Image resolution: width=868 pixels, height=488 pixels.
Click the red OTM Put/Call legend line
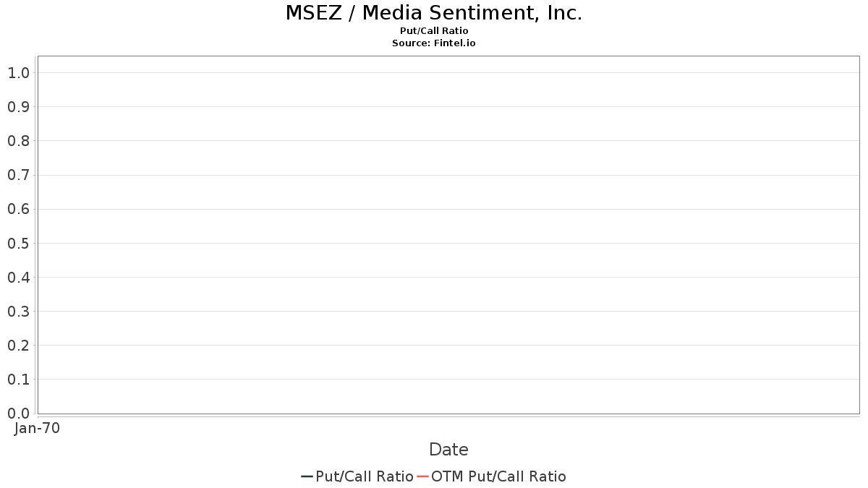[422, 476]
